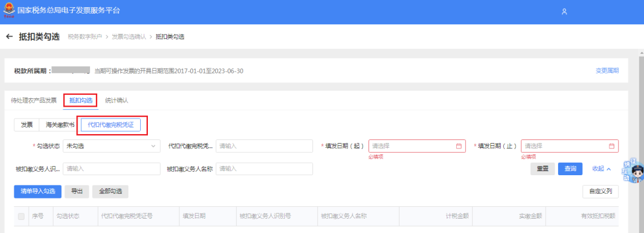Click the back arrow beside 抵扣类勾选
The image size is (644, 233).
(x=9, y=37)
